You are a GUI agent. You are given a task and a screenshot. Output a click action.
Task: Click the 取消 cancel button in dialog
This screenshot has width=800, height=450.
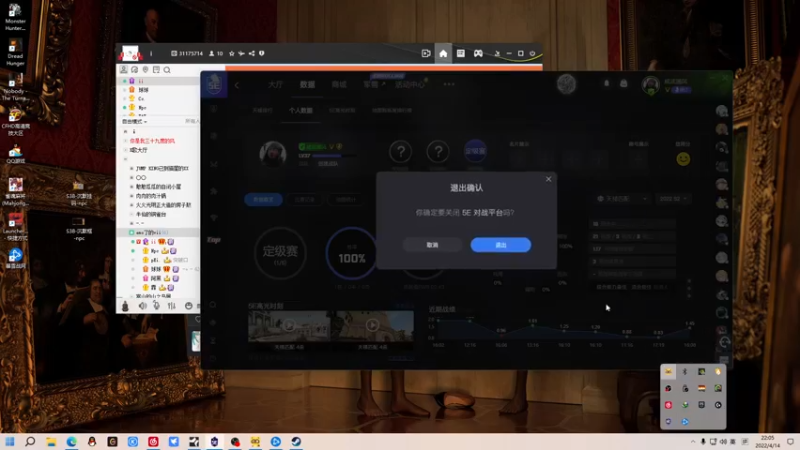tap(432, 245)
